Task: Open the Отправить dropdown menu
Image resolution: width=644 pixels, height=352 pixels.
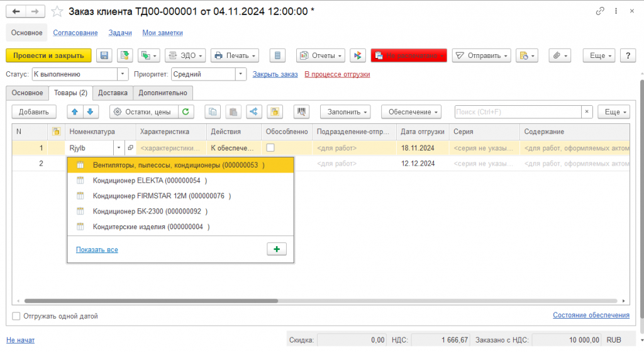Action: click(x=482, y=55)
